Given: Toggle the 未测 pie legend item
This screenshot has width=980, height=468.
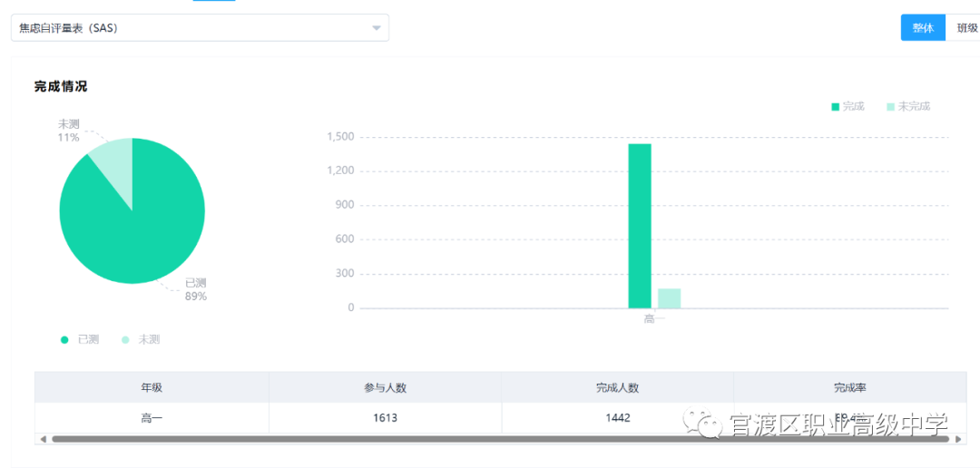Looking at the screenshot, I should (x=140, y=339).
